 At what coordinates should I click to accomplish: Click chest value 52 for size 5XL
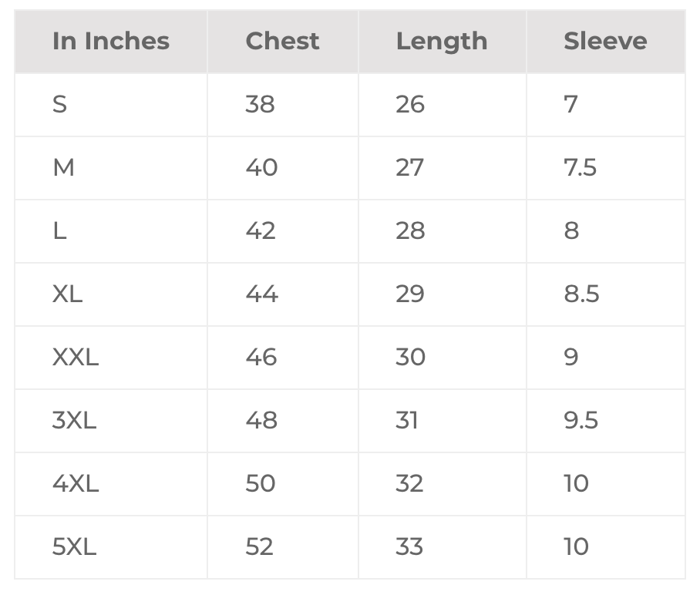[x=260, y=546]
